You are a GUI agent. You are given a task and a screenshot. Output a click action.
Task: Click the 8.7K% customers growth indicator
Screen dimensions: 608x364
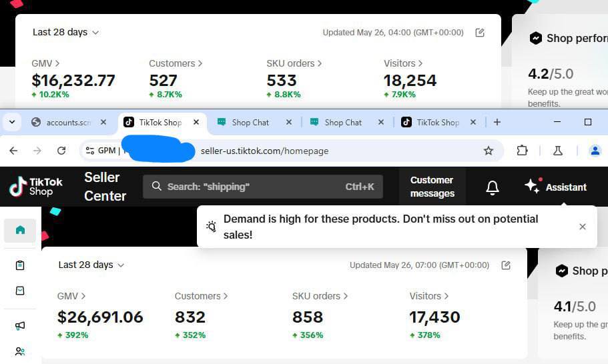pos(166,95)
